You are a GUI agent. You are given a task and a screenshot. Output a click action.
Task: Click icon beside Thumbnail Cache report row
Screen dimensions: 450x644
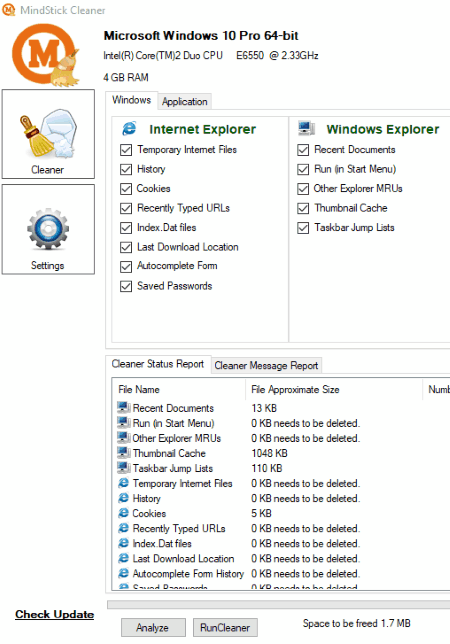point(124,453)
